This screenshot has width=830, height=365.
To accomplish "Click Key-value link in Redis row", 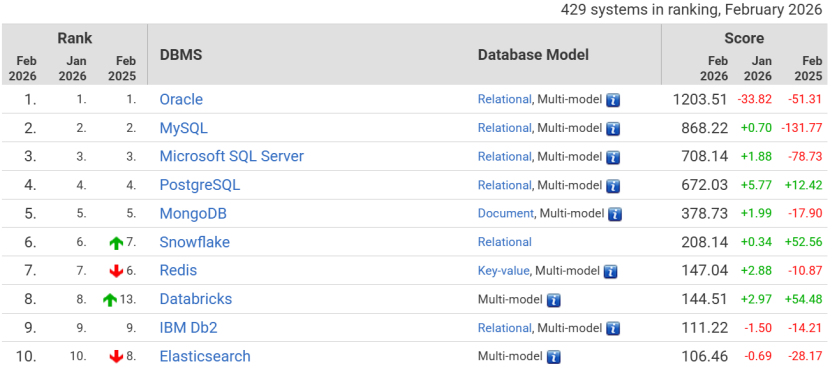I will pyautogui.click(x=503, y=271).
